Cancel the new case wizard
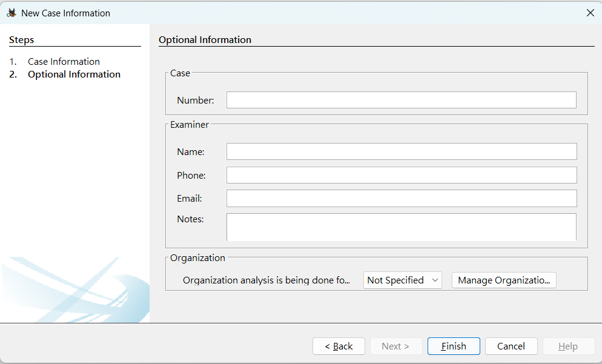This screenshot has height=364, width=602. point(511,346)
